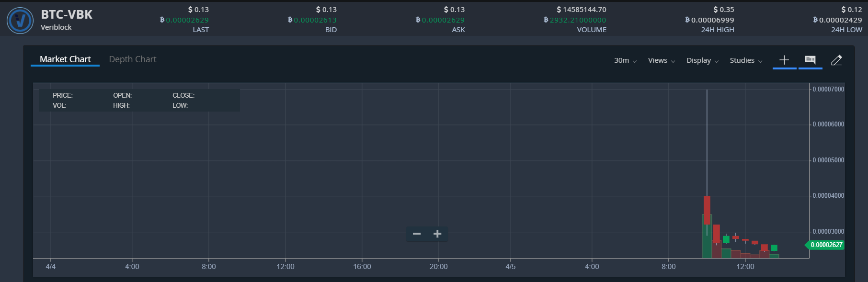Click the green 0.00002627 current price tag
The height and width of the screenshot is (282, 868).
click(826, 245)
